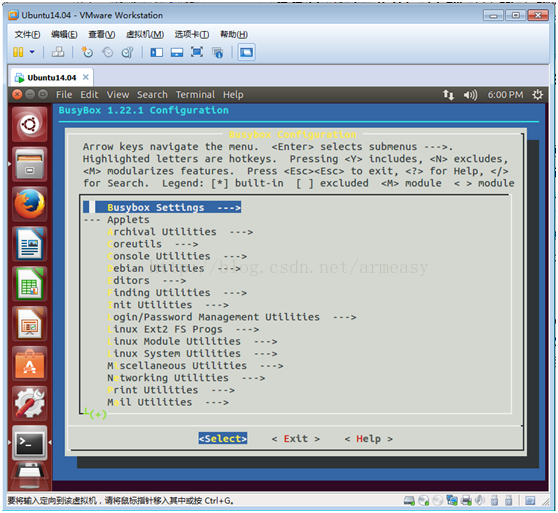Open Linux Ext2 FS Progs submenu
Screen dimensions: 558x513
point(183,329)
